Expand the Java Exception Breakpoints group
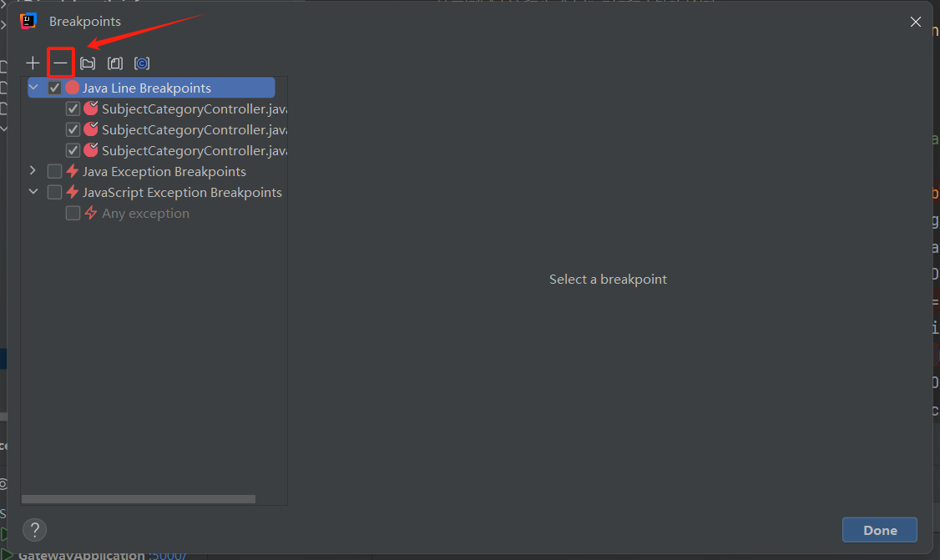940x560 pixels. [x=33, y=171]
